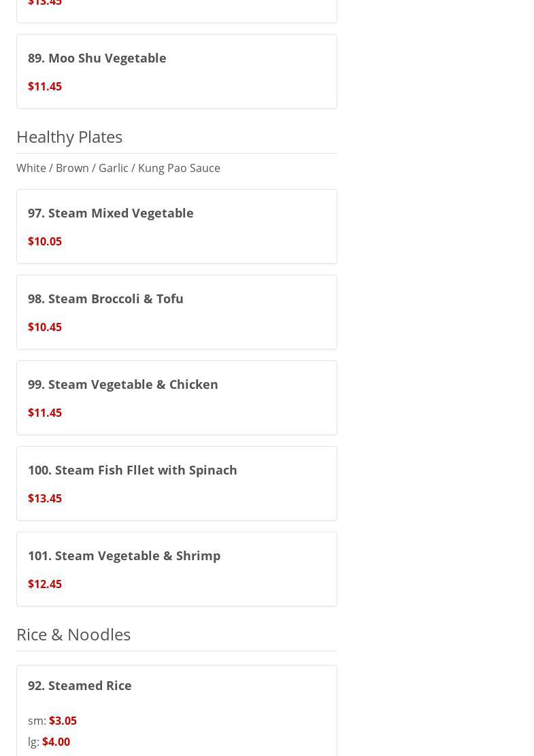The height and width of the screenshot is (756, 534).
Task: Click the lg: size label for Steamed Rice
Action: coord(33,742)
